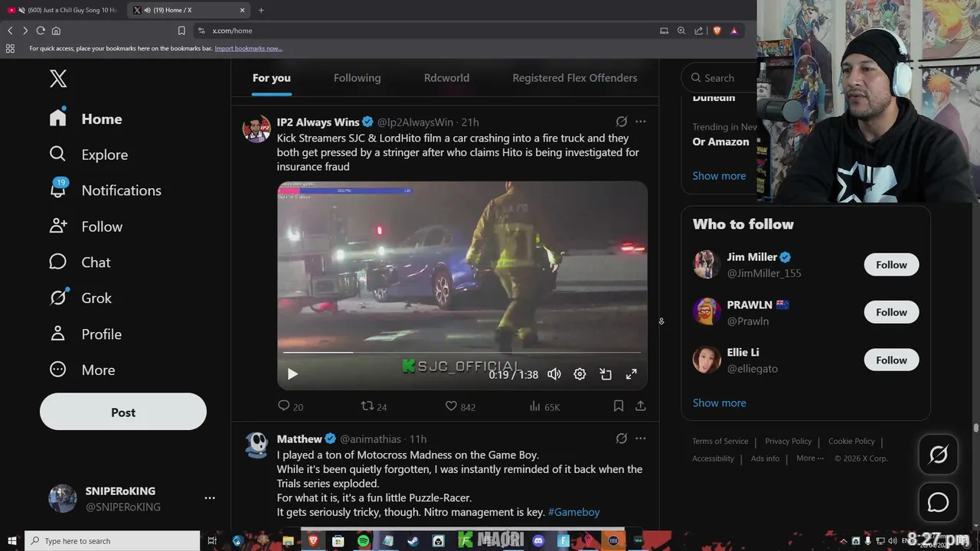Click Grok icon on IP2 Always Wins post

click(622, 122)
